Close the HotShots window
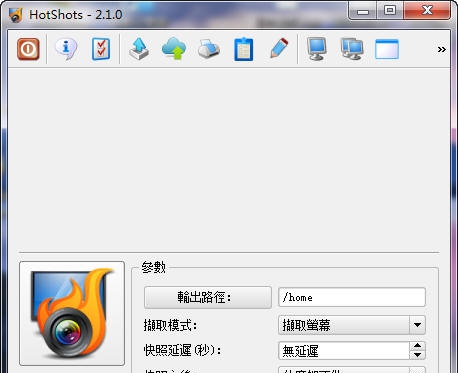The image size is (458, 373). (x=427, y=11)
